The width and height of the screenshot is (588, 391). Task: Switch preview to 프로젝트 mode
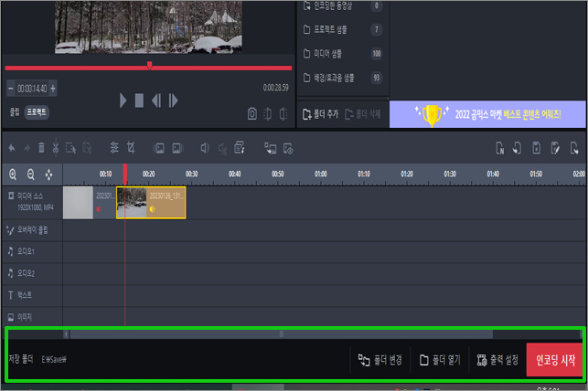(37, 112)
